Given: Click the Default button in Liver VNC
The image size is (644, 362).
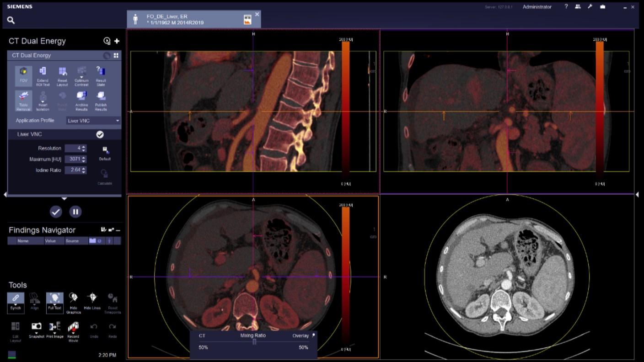Looking at the screenshot, I should pyautogui.click(x=105, y=151).
